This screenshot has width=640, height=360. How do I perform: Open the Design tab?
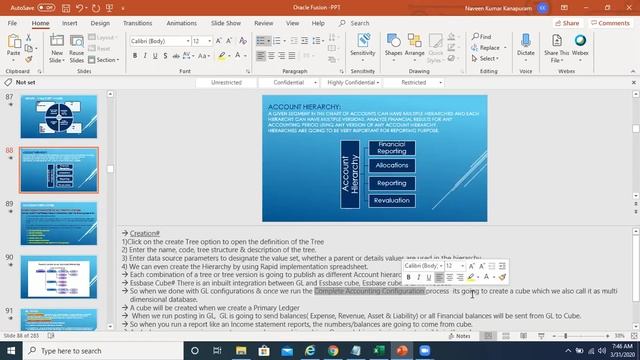point(100,23)
